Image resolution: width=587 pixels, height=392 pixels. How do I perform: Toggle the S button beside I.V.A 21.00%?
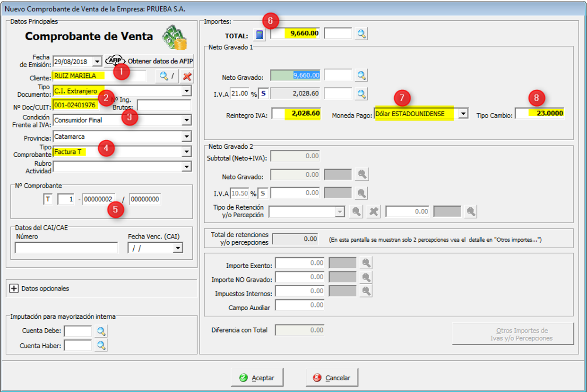[x=263, y=94]
